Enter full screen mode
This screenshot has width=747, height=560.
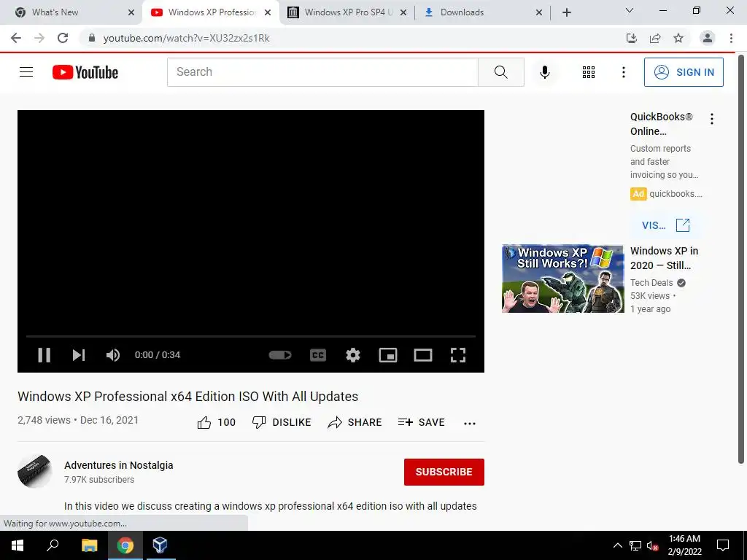[458, 355]
